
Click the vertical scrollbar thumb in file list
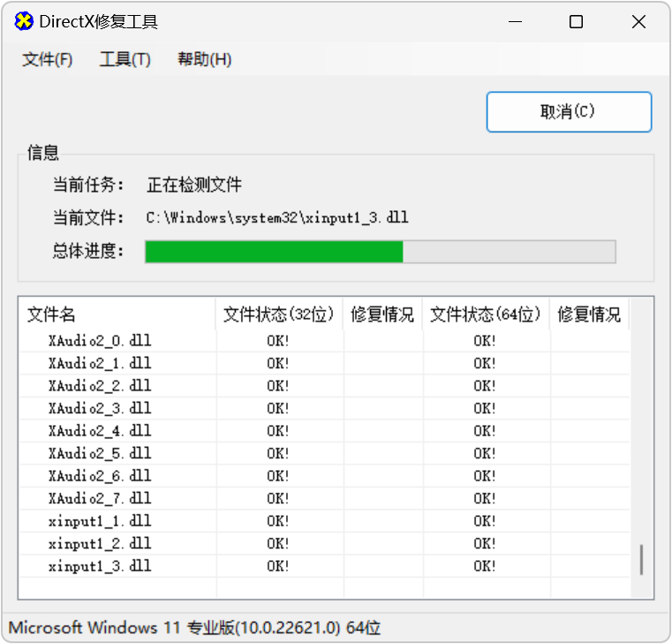[641, 559]
